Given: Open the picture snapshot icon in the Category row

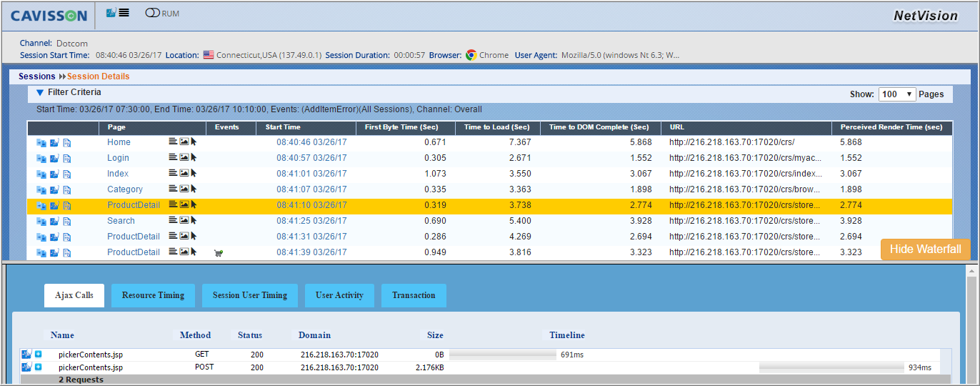Looking at the screenshot, I should click(184, 189).
